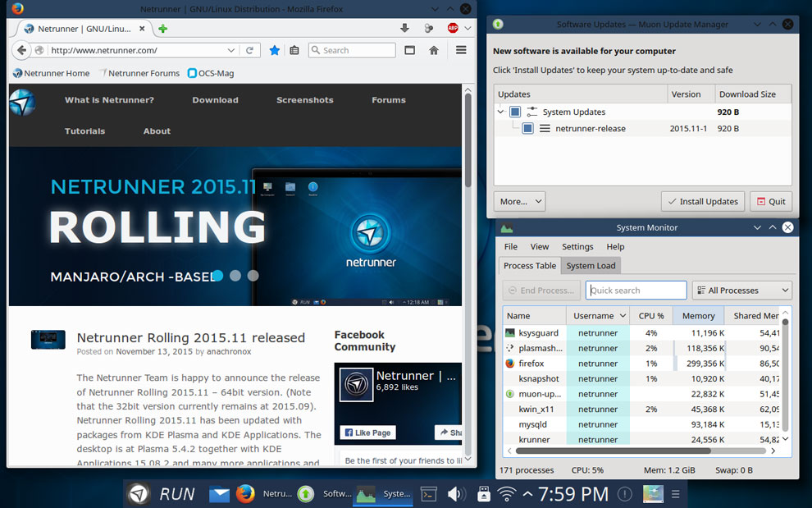The image size is (812, 508).
Task: Click the System Monitor title bar icon
Action: 507,227
